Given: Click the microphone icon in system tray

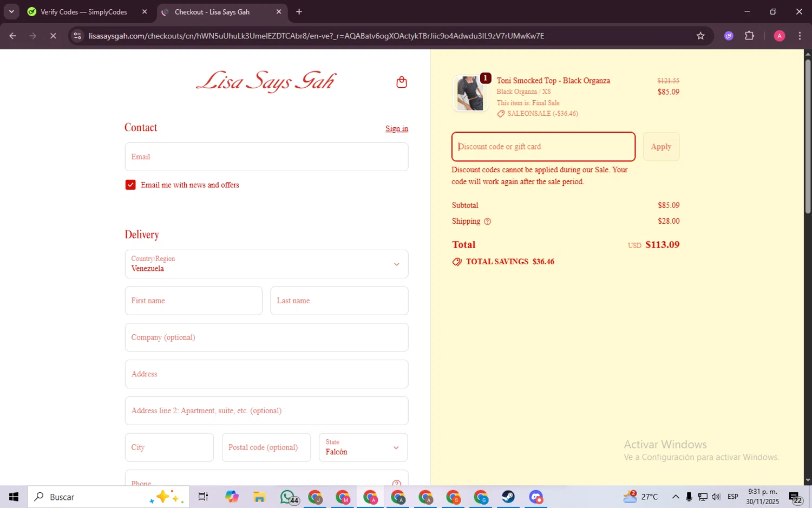Looking at the screenshot, I should click(x=689, y=497).
